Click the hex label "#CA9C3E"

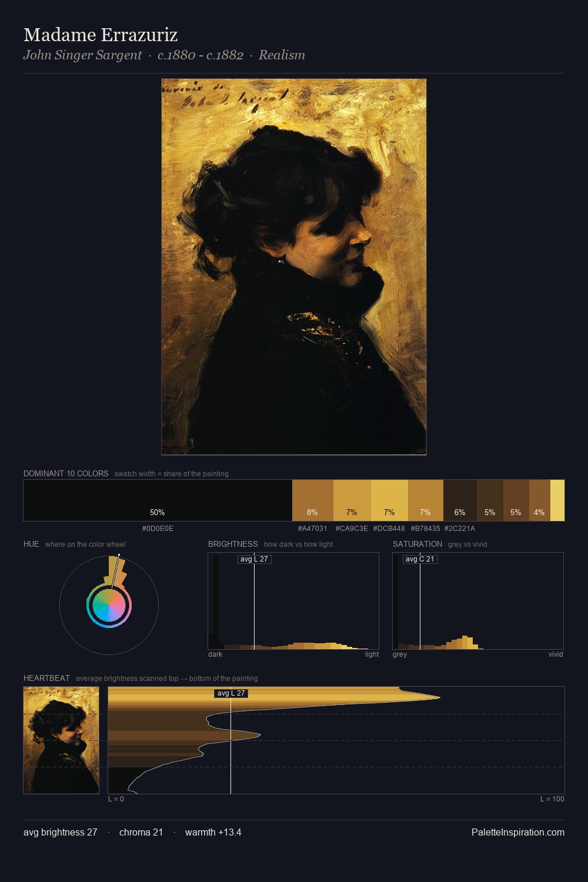click(x=352, y=529)
